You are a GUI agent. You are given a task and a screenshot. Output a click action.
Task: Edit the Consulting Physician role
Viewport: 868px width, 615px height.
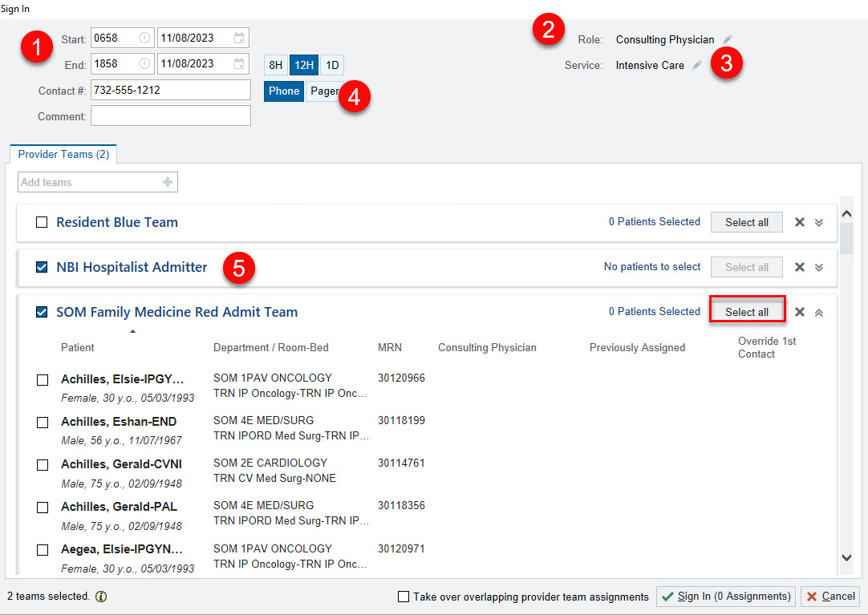tap(728, 38)
